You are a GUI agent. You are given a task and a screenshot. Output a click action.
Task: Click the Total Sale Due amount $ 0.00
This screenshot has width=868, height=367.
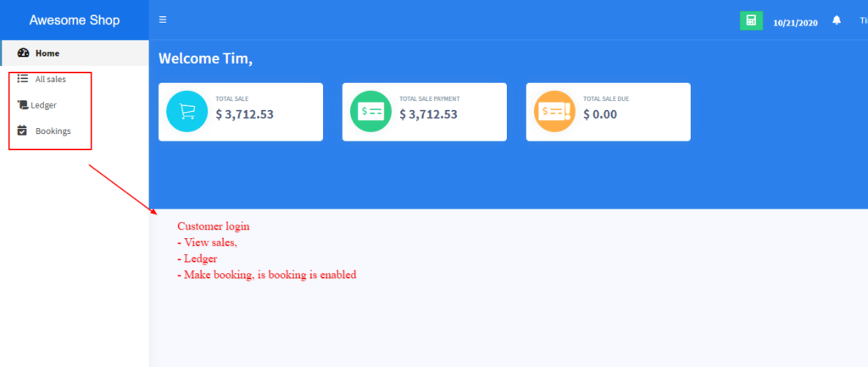(600, 114)
